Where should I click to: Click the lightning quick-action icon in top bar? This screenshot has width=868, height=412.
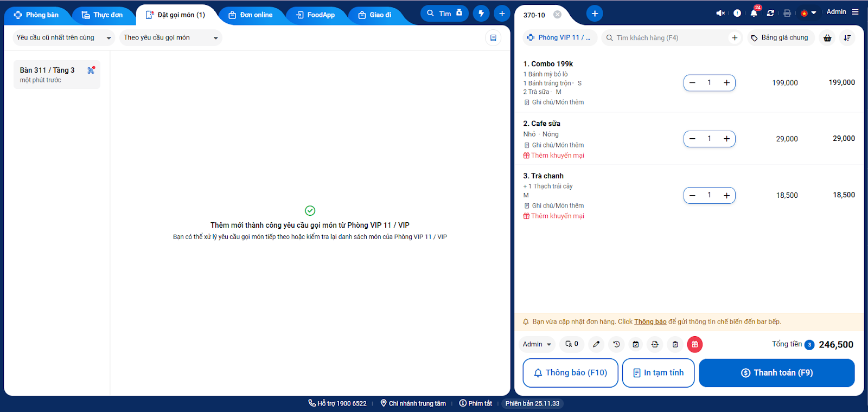tap(481, 14)
